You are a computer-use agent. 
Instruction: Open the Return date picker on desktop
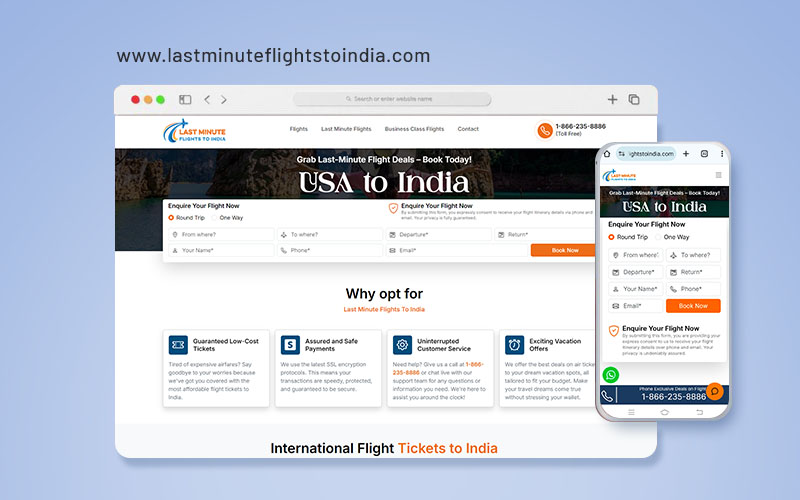pyautogui.click(x=545, y=235)
